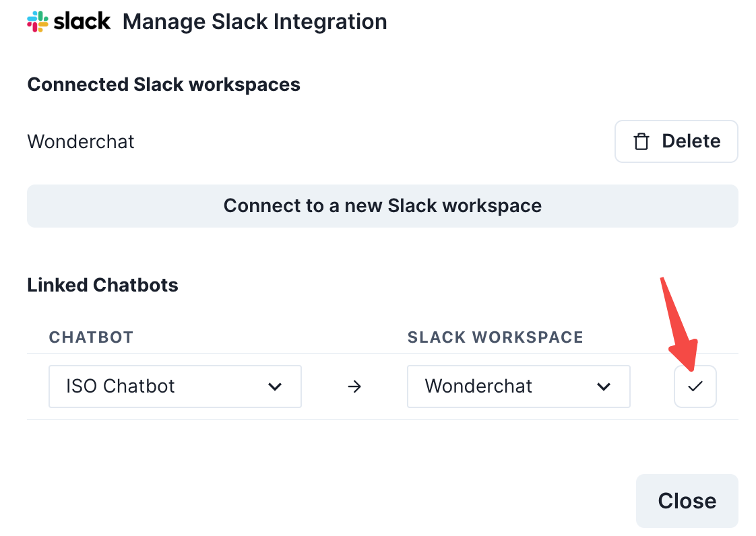Click the slack wordmark text
Image resolution: width=756 pixels, height=536 pixels.
[x=82, y=21]
